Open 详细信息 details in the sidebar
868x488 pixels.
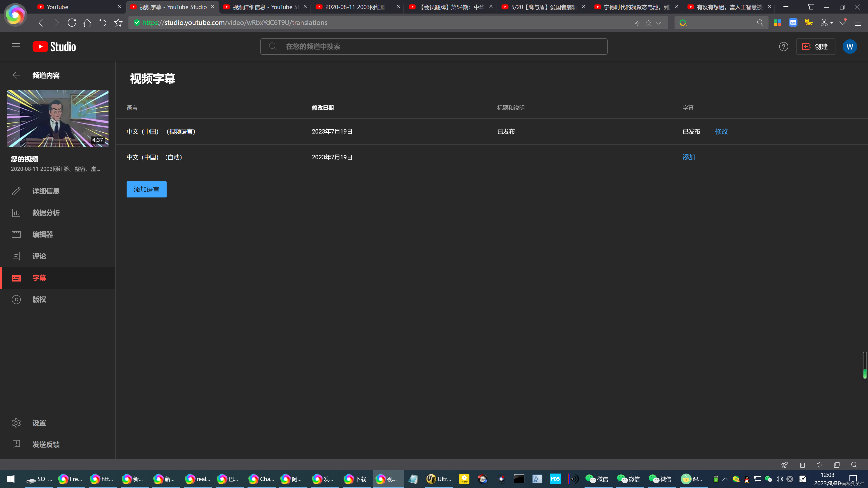click(46, 191)
